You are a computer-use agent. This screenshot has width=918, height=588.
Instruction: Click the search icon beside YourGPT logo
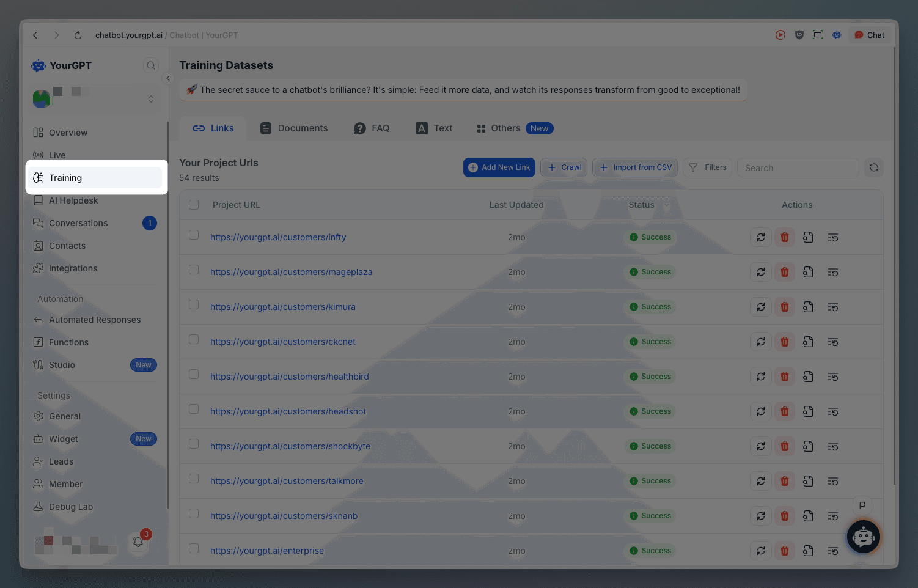tap(150, 65)
